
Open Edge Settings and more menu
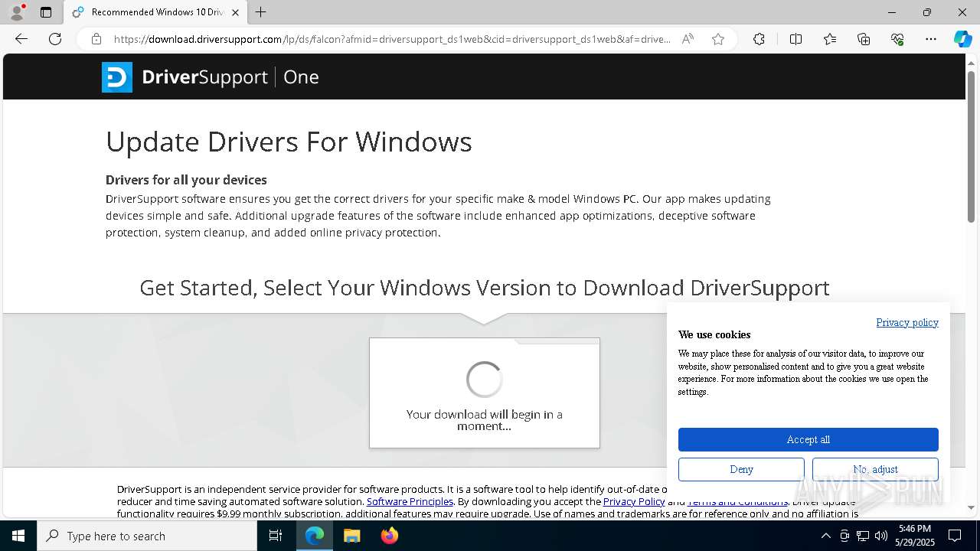[x=931, y=39]
